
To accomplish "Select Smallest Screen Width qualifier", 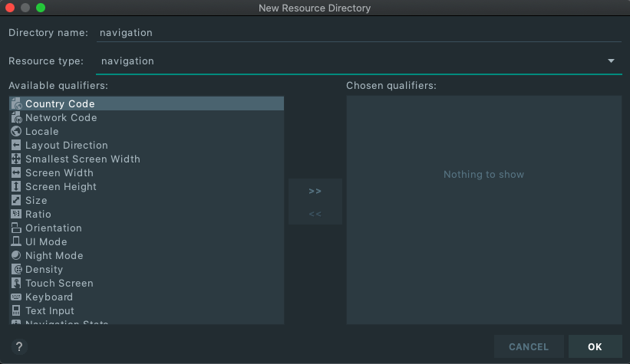I will [x=147, y=159].
